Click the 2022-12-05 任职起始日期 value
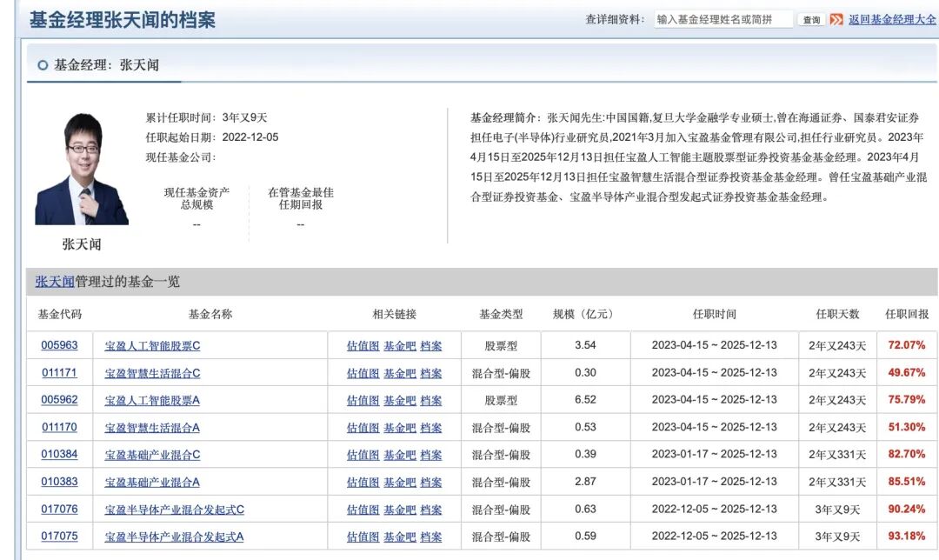 point(250,137)
